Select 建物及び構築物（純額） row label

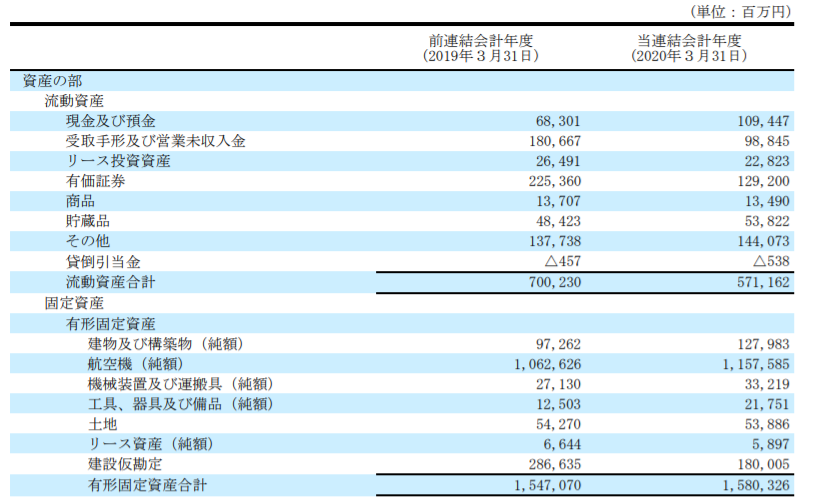pos(166,344)
